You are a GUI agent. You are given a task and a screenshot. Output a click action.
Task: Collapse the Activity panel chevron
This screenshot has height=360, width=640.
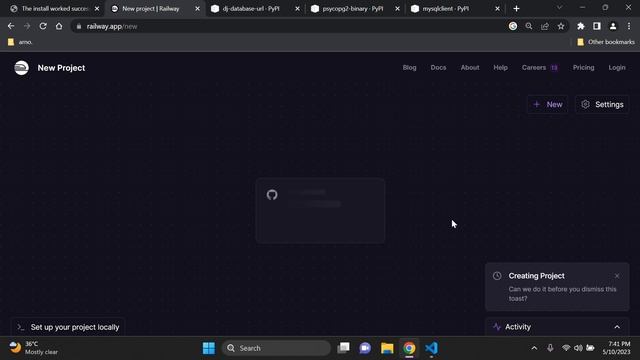click(x=617, y=327)
